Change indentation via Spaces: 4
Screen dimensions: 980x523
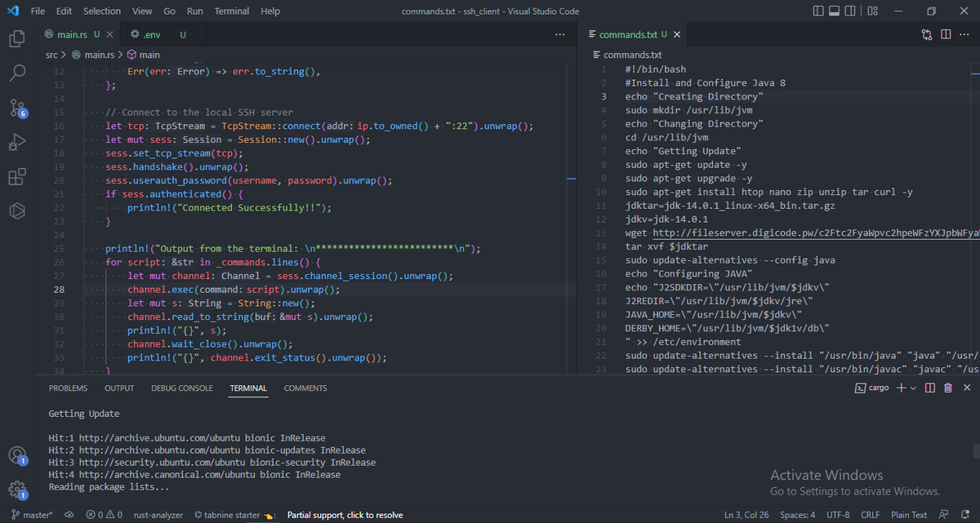point(797,515)
